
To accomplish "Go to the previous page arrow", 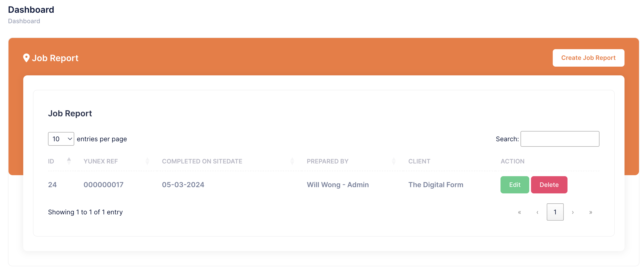I will pos(537,212).
